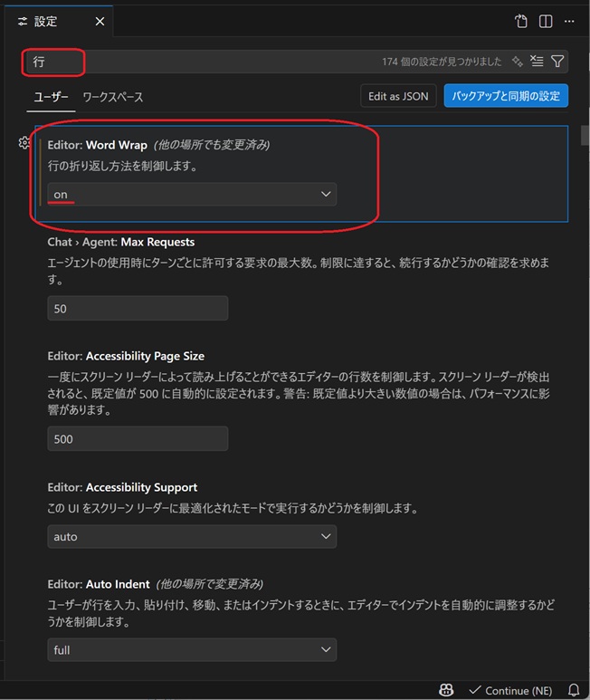Click the settings tab sliders icon
590x700 pixels.
[x=23, y=21]
